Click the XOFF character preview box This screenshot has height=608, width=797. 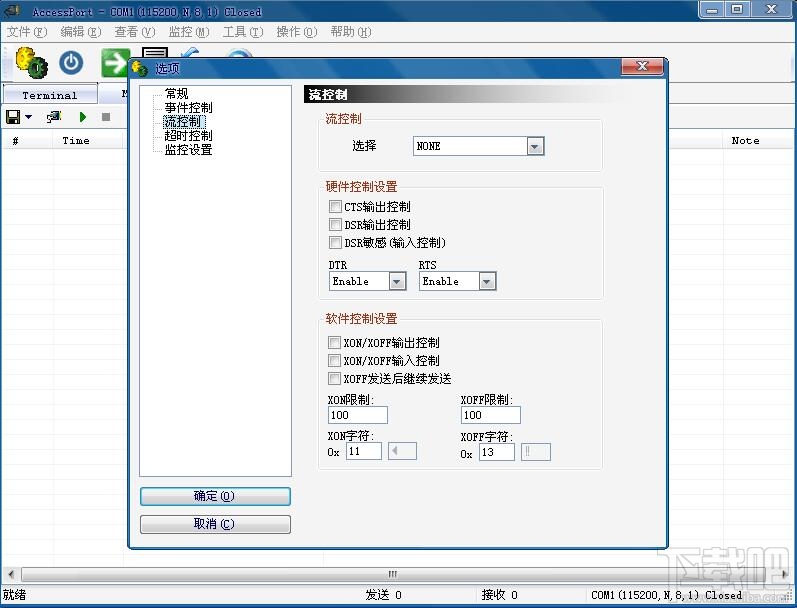point(536,452)
